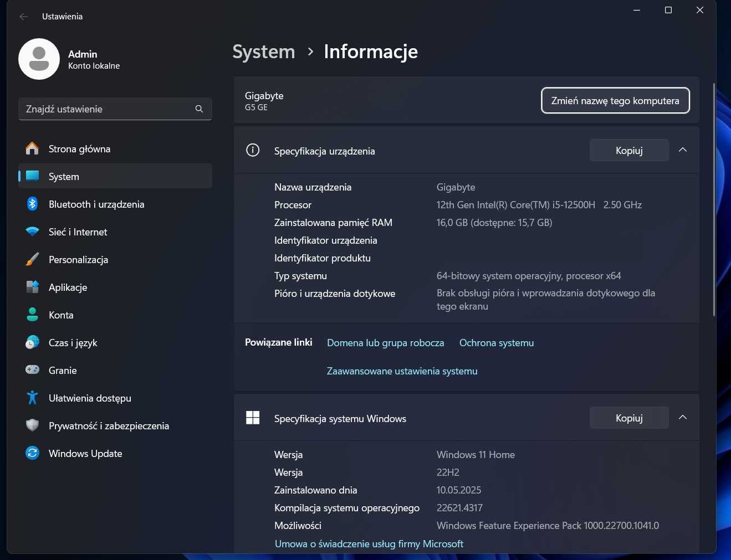
Task: Open Zaawansowane ustawienia systemu link
Action: pyautogui.click(x=402, y=371)
